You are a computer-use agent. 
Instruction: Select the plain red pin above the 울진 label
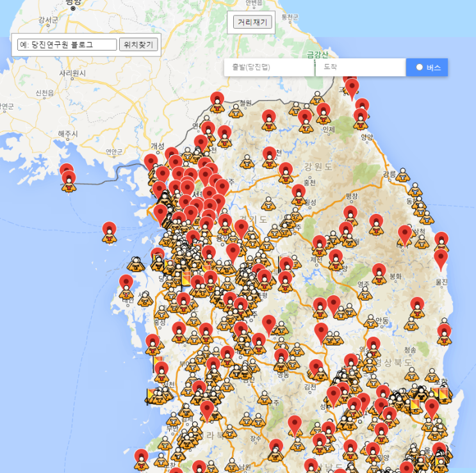pyautogui.click(x=441, y=260)
